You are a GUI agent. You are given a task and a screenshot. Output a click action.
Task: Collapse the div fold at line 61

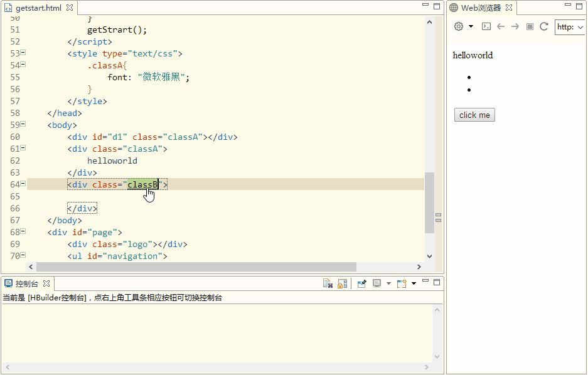pyautogui.click(x=23, y=148)
